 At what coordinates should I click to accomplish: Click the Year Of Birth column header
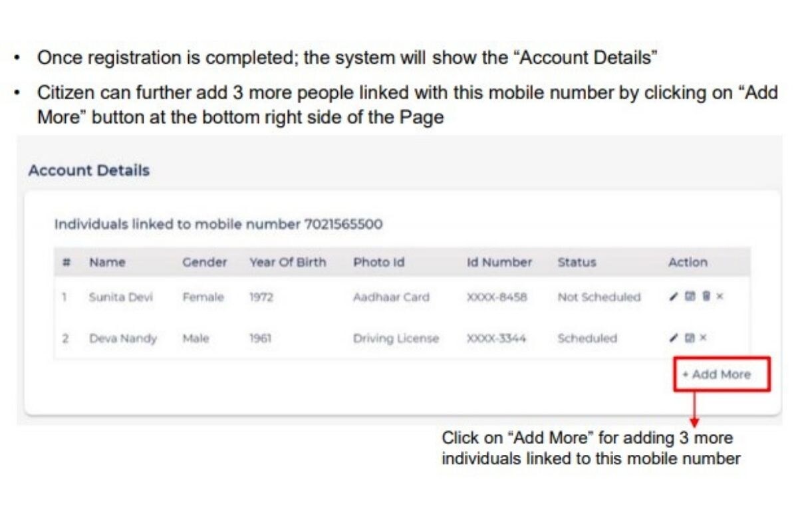tap(287, 262)
